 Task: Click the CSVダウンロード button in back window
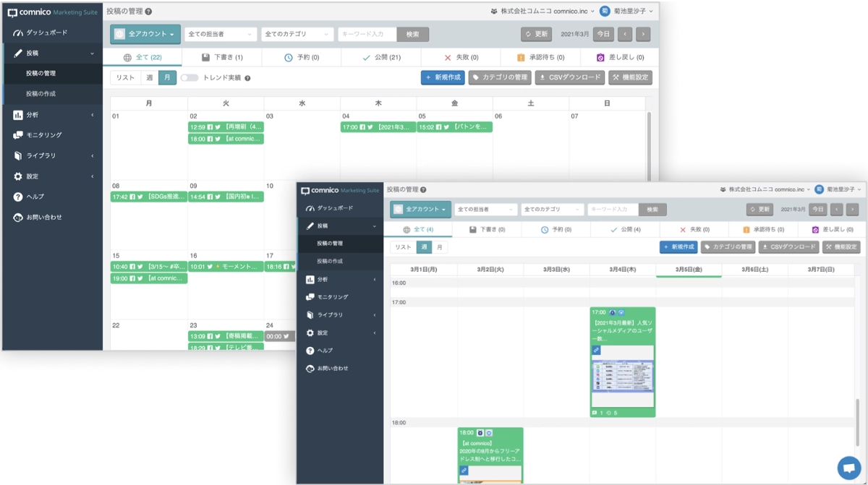coord(571,77)
